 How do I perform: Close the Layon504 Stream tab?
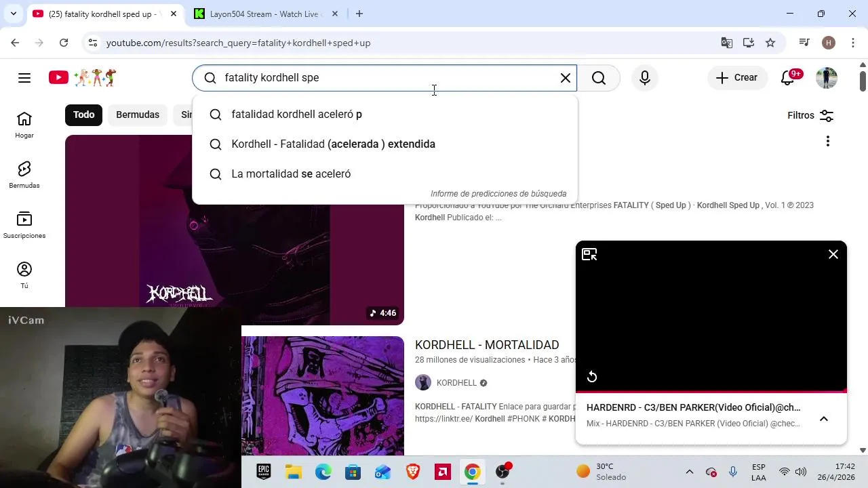tap(334, 14)
